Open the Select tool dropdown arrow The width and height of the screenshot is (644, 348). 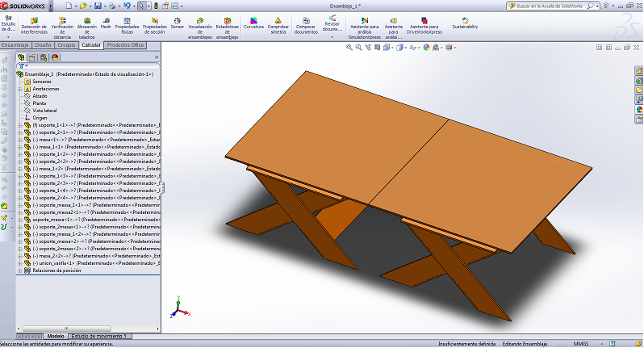click(148, 6)
